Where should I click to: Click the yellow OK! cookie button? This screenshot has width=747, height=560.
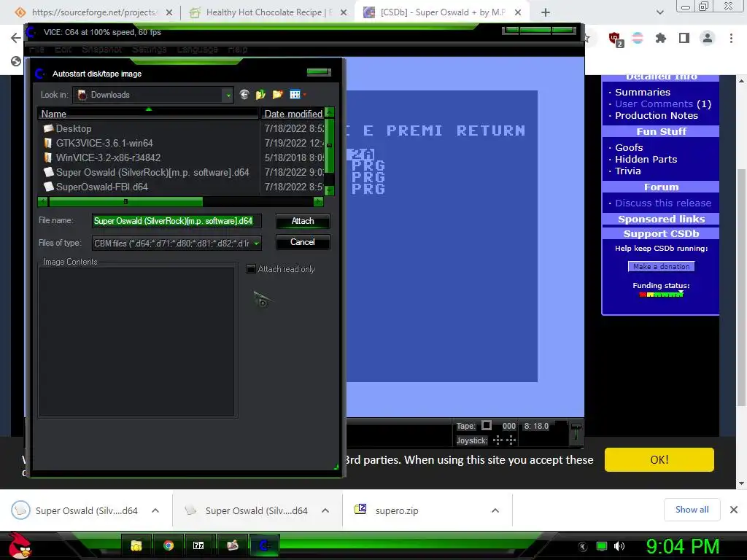click(659, 459)
